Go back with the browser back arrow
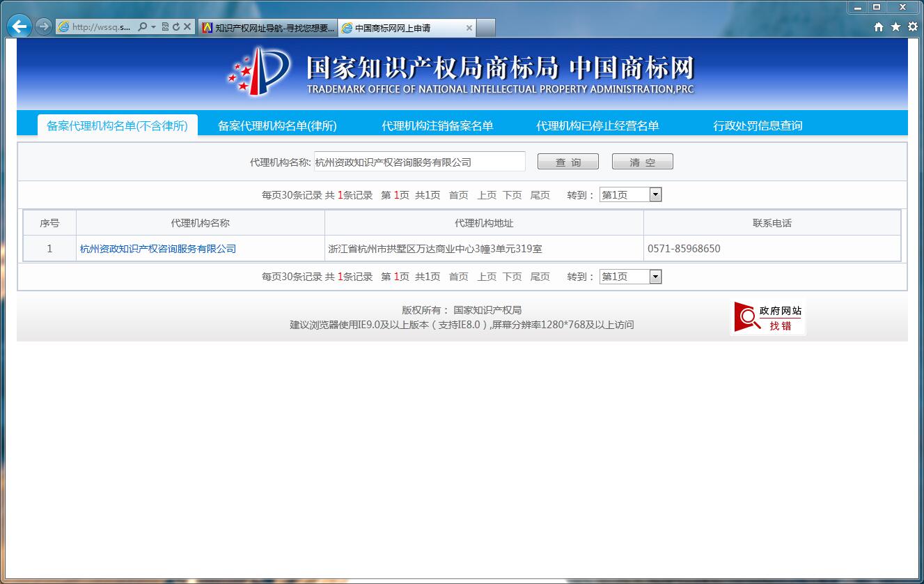 [20, 27]
